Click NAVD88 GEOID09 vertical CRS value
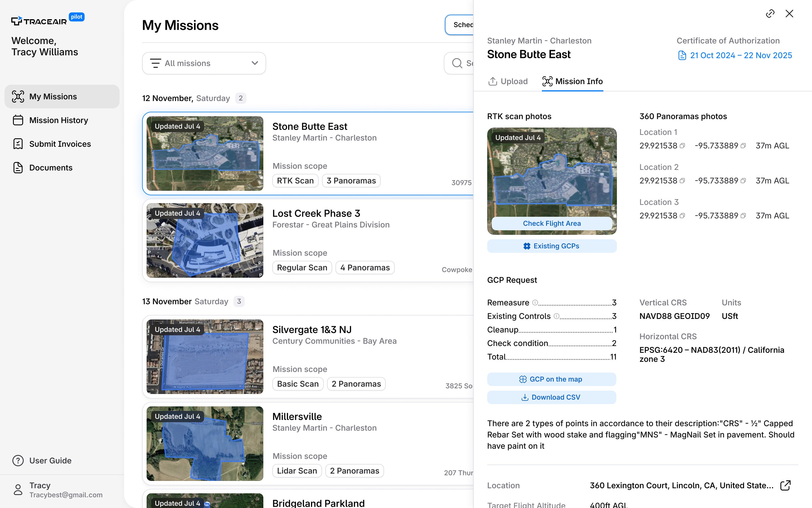The width and height of the screenshot is (812, 508). (x=674, y=316)
